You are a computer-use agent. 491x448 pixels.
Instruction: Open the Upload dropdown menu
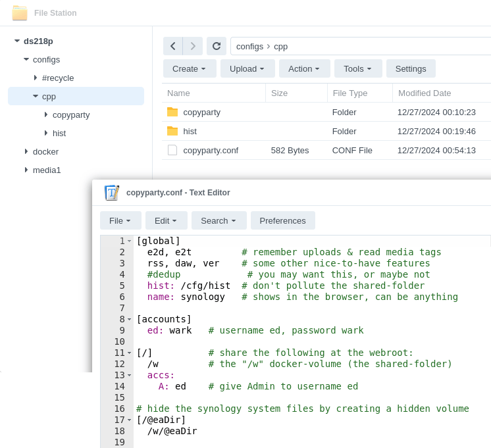[247, 68]
